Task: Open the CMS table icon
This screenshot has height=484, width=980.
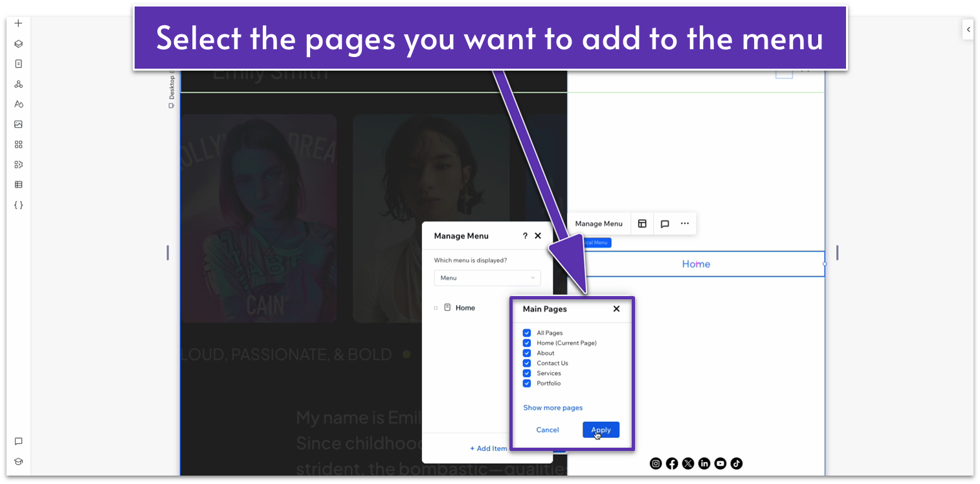Action: coord(18,184)
